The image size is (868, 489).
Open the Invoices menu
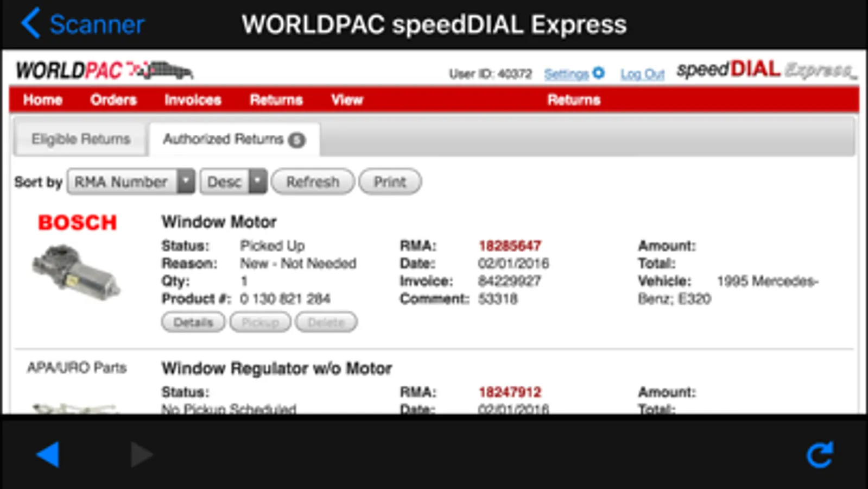193,99
